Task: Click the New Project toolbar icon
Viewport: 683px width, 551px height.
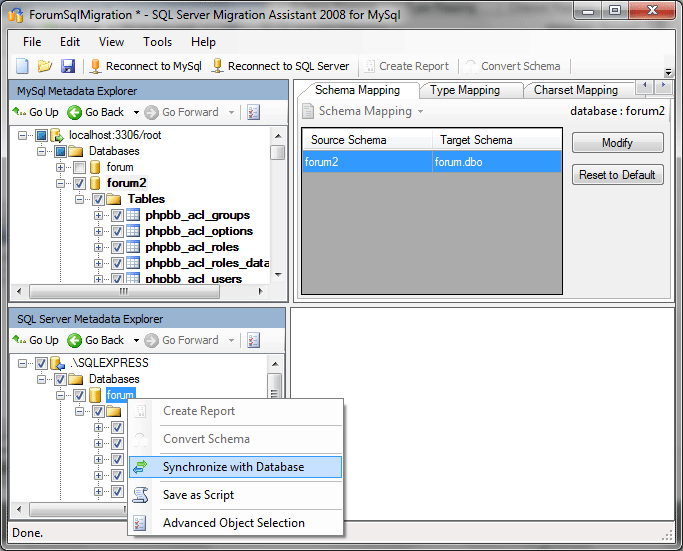Action: [x=22, y=66]
